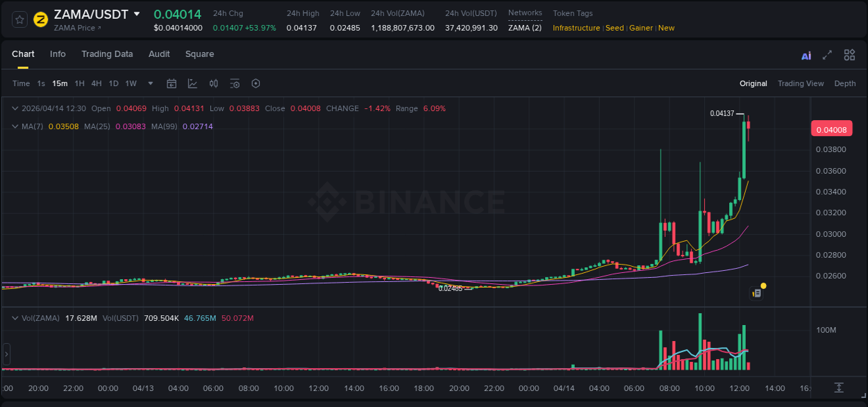The width and height of the screenshot is (868, 407).
Task: Open the chart style selector icon
Action: coord(192,83)
